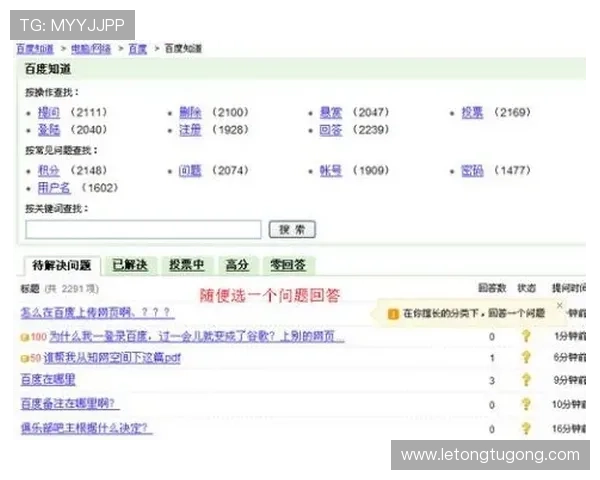Click the 9分钟前 time entry
This screenshot has width=600, height=480.
[570, 380]
